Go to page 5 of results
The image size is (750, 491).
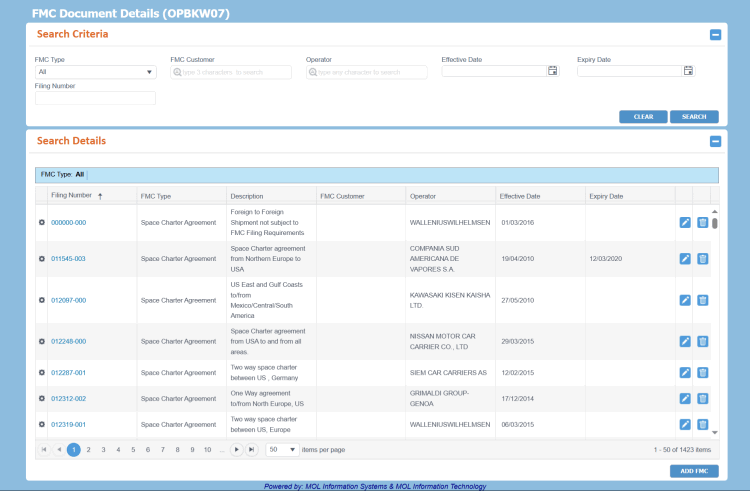click(x=133, y=450)
